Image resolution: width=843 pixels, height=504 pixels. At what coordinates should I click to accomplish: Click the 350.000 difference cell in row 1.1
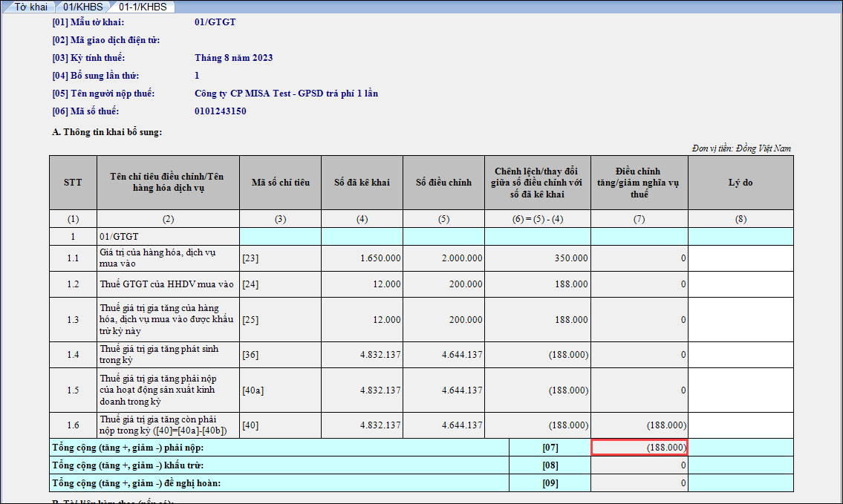(x=538, y=258)
